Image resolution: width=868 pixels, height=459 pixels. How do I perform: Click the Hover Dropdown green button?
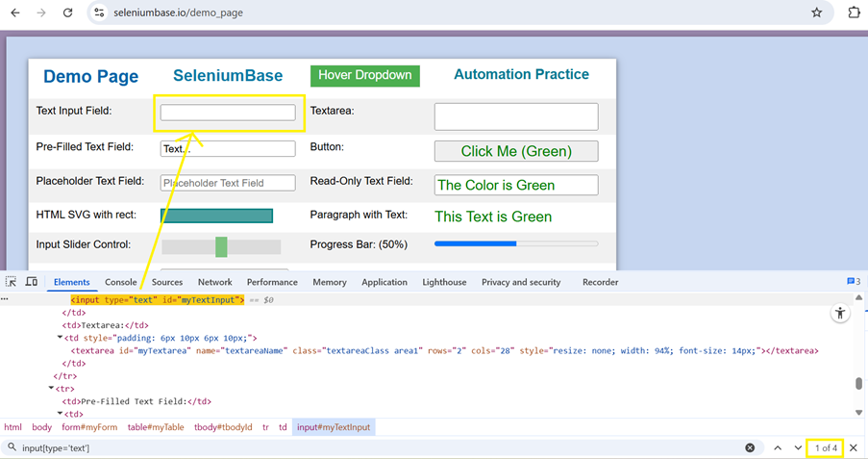[x=365, y=75]
